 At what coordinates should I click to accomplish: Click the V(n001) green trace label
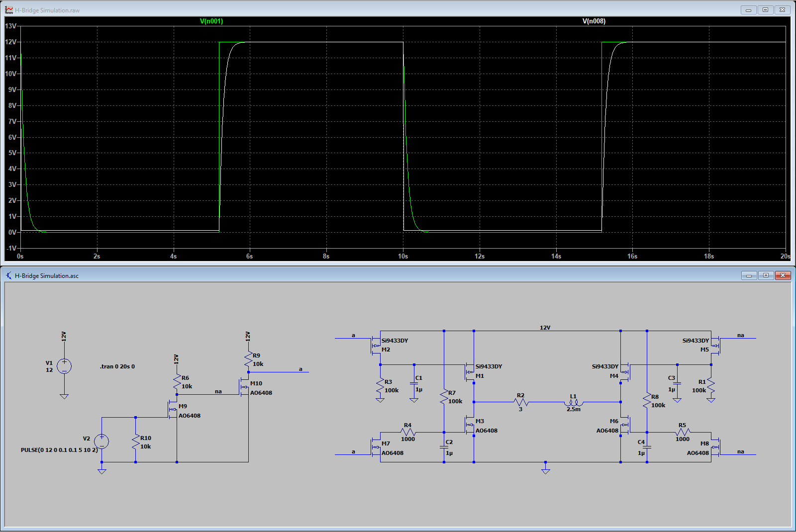coord(211,21)
